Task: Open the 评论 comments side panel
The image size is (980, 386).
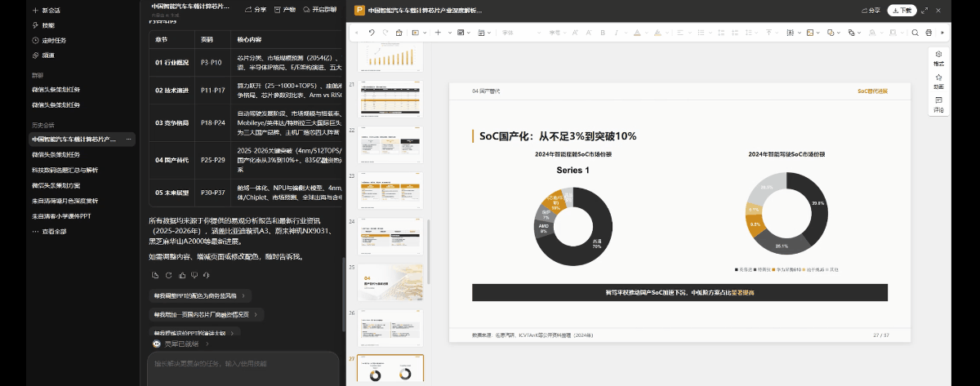Action: (938, 104)
